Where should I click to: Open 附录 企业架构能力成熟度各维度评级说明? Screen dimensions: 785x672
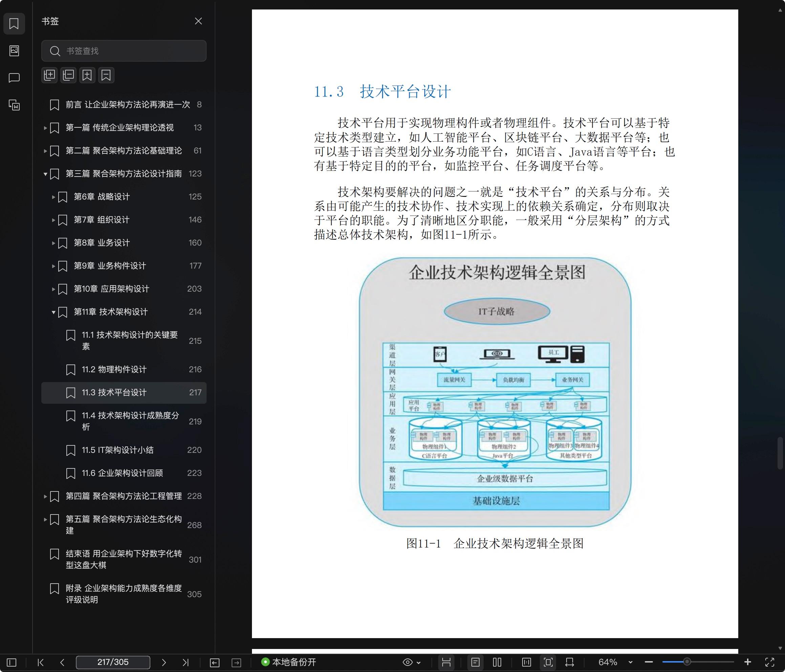coord(124,594)
